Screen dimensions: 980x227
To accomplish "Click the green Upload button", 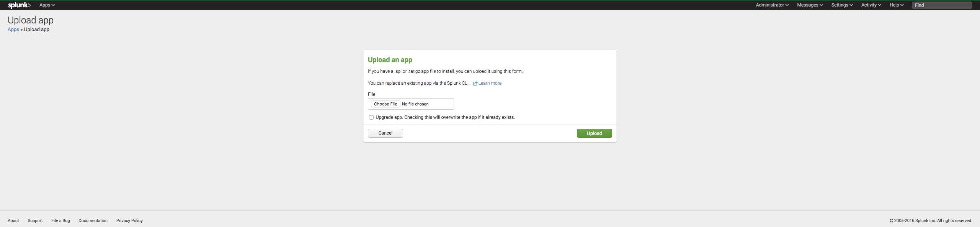I will click(x=594, y=133).
